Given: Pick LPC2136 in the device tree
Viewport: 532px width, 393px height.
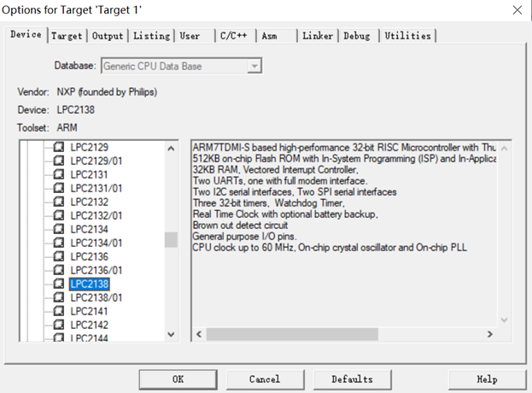Looking at the screenshot, I should point(89,256).
